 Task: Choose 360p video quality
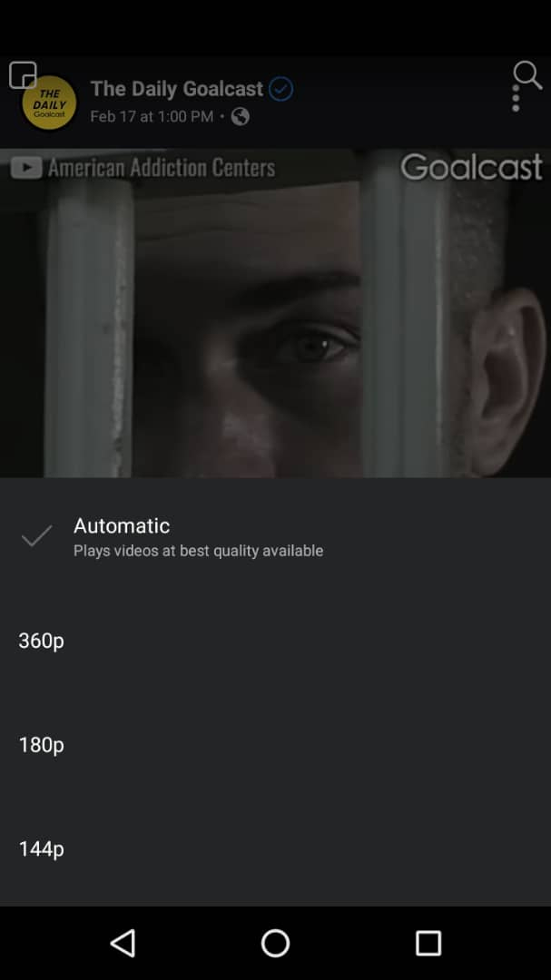[x=275, y=641]
